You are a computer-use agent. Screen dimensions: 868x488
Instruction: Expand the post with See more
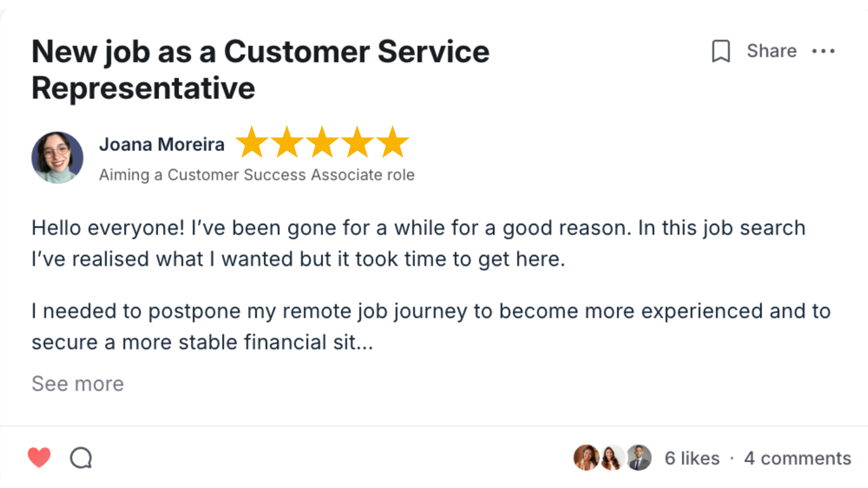78,384
